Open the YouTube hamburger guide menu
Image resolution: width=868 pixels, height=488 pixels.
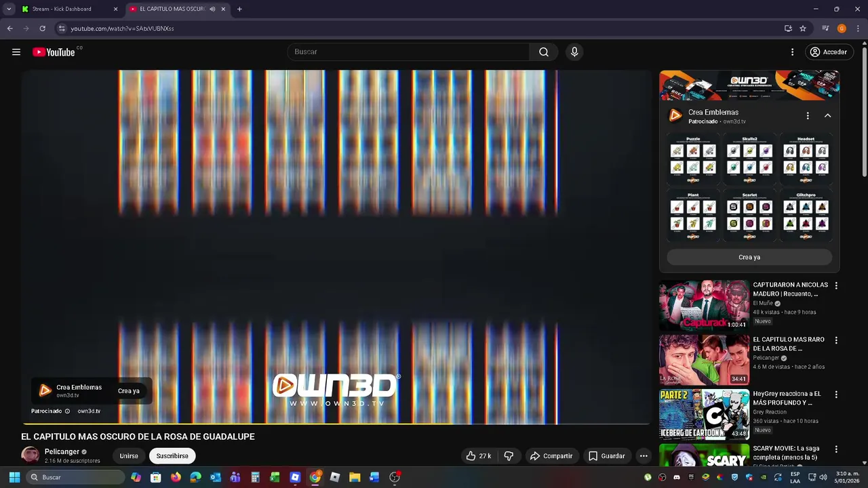pyautogui.click(x=16, y=52)
